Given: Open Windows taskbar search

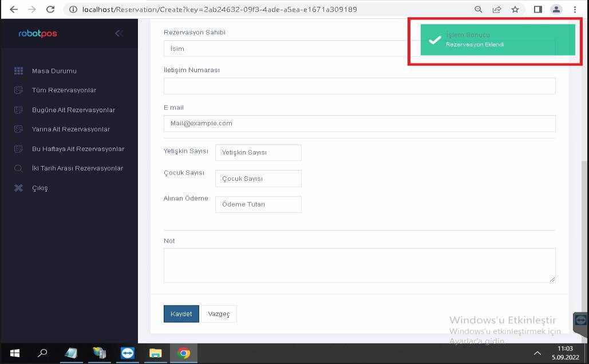Looking at the screenshot, I should coord(42,353).
